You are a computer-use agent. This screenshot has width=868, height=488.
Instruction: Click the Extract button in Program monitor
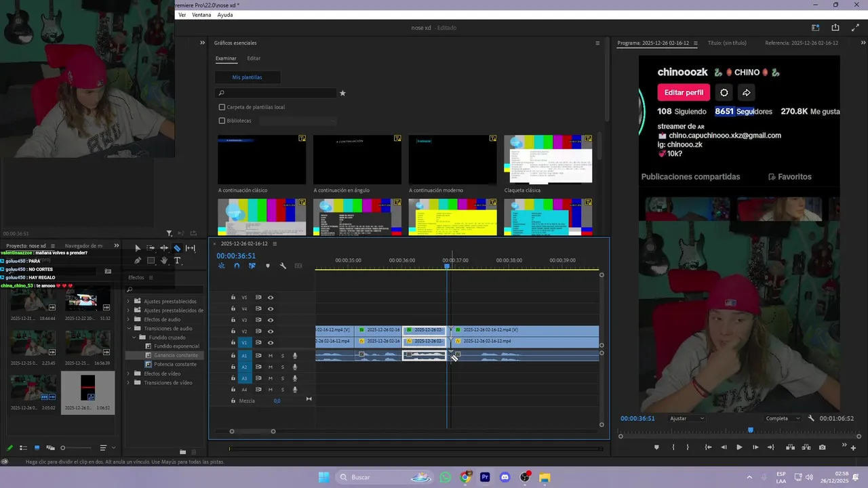tap(806, 447)
